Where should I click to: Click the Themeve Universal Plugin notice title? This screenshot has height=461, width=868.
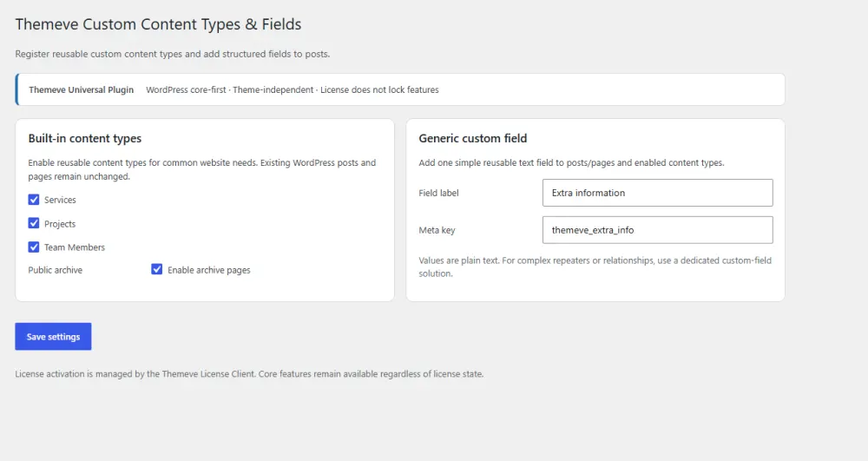coord(82,89)
